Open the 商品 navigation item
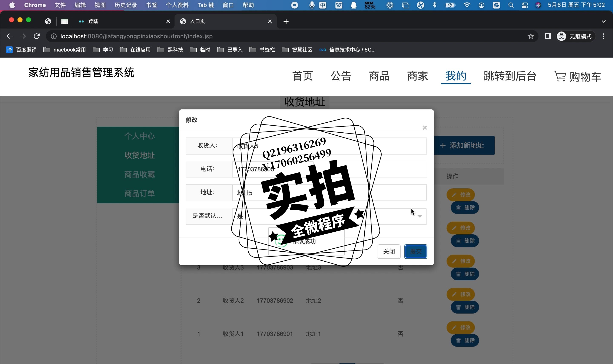The image size is (613, 364). point(379,76)
